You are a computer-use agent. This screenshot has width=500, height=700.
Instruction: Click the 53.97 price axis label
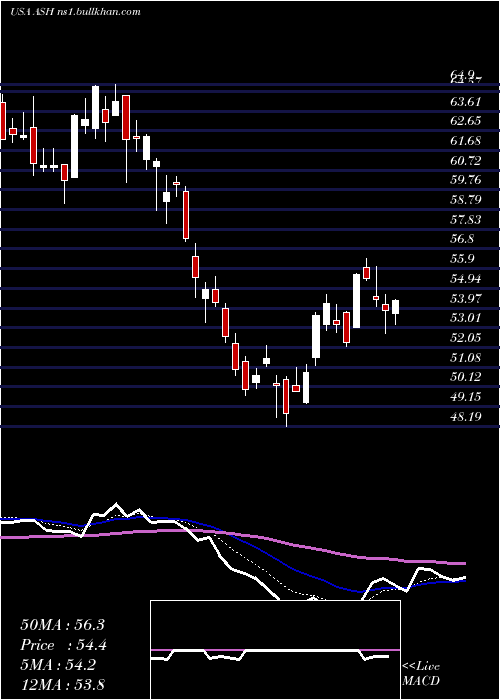point(466,299)
